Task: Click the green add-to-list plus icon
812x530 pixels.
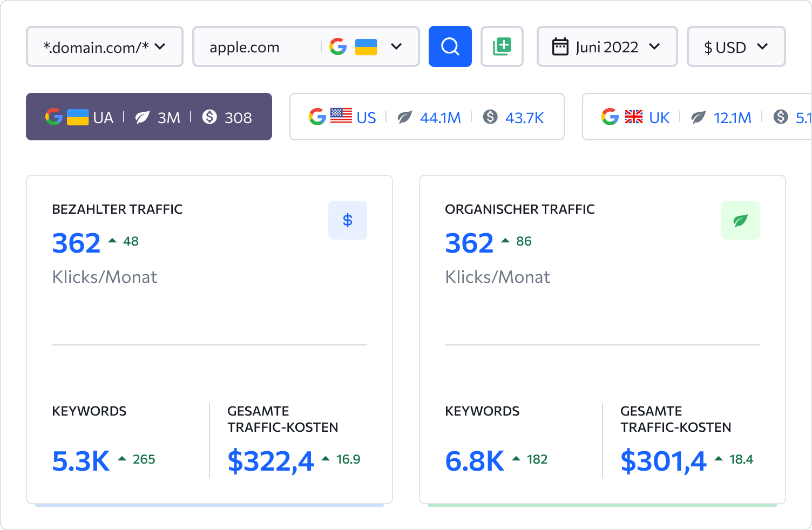Action: [502, 46]
